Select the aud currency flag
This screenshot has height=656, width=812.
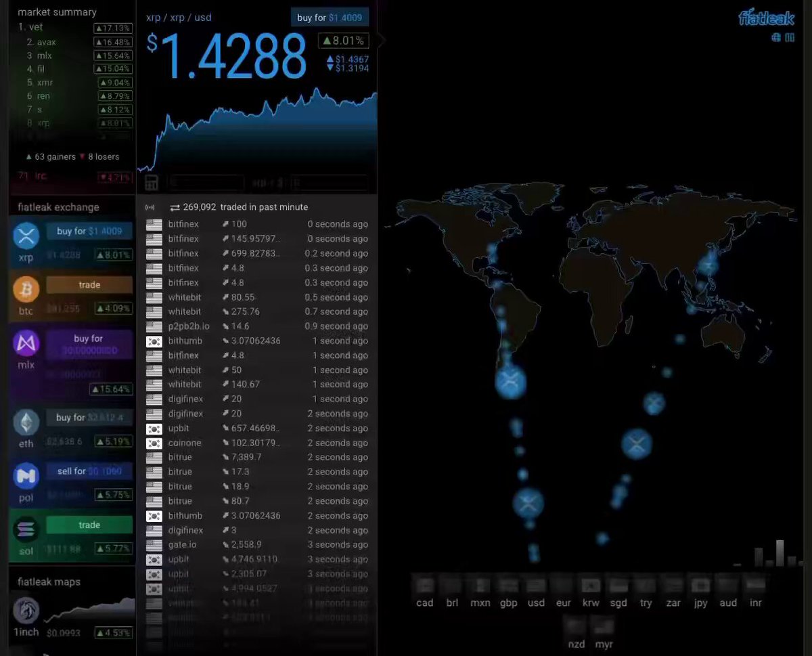(728, 586)
